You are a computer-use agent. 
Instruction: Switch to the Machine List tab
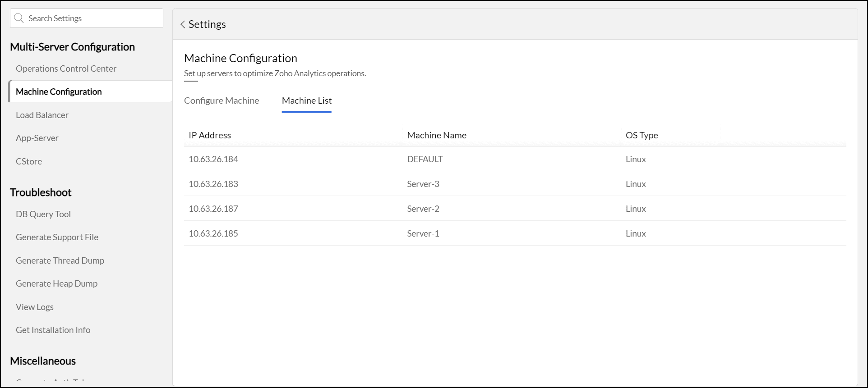[307, 100]
